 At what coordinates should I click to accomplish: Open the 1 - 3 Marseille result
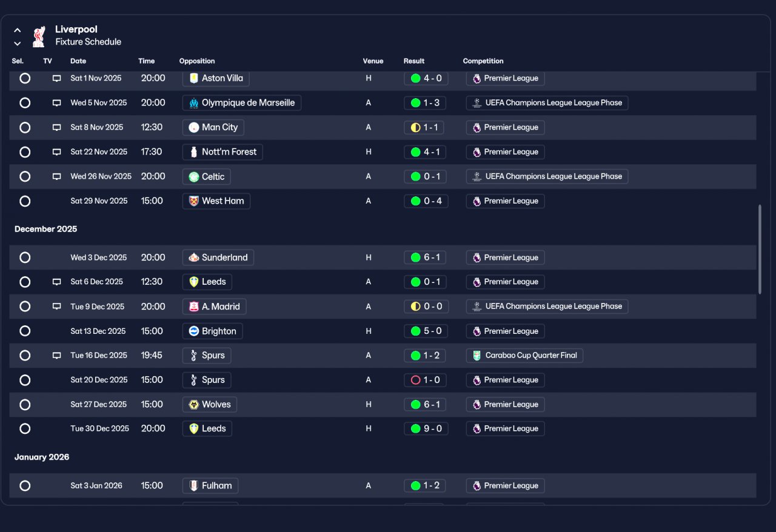426,103
